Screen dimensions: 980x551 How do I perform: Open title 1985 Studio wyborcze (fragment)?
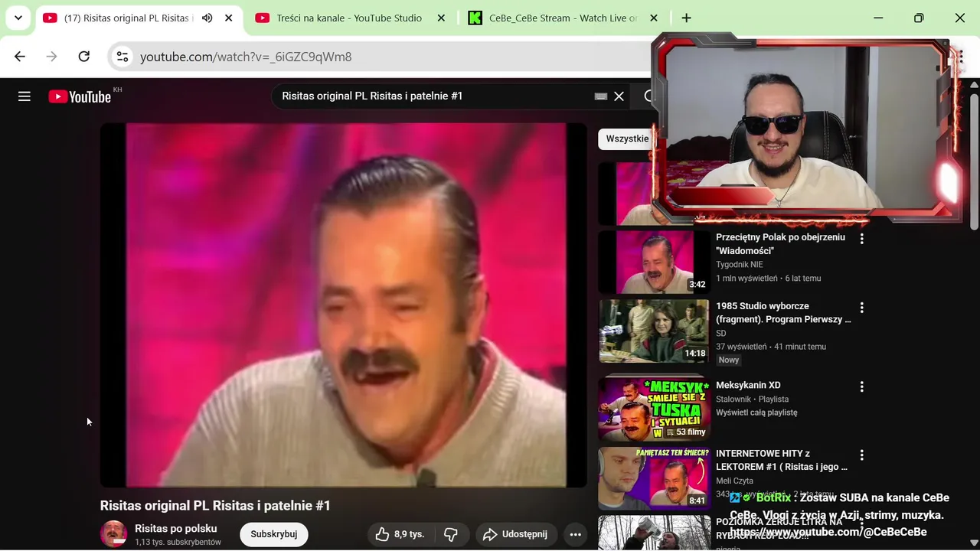[783, 313]
